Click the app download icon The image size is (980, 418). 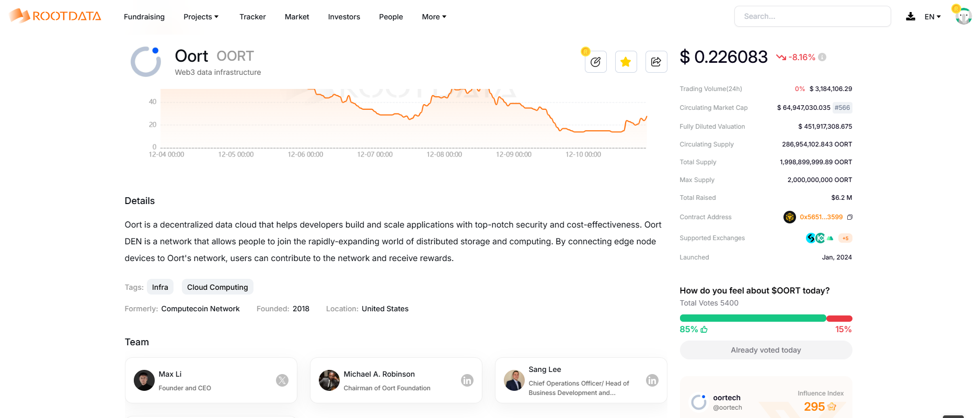pos(910,16)
